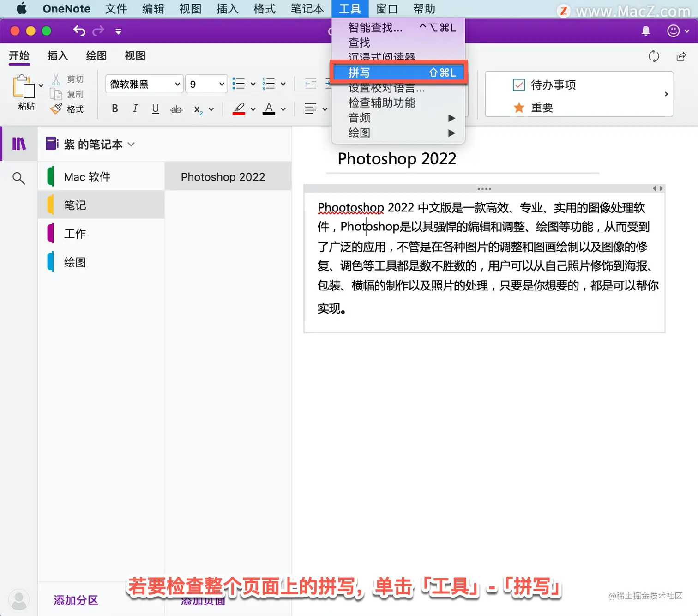Toggle Subscript formatting

pyautogui.click(x=199, y=109)
